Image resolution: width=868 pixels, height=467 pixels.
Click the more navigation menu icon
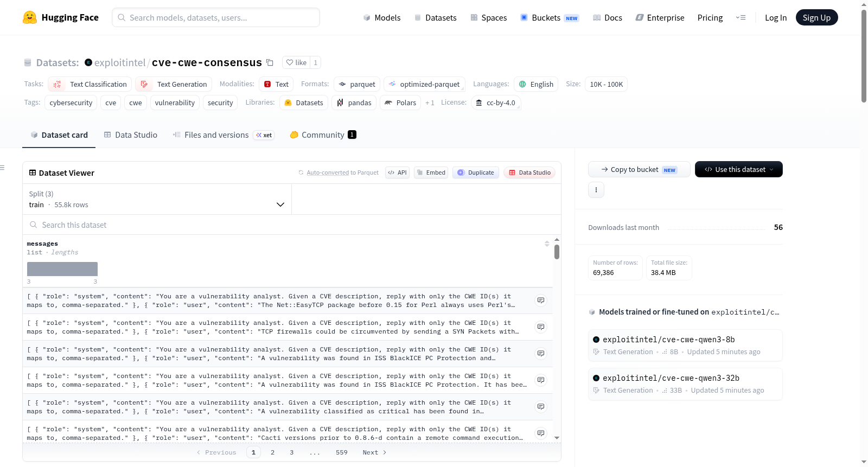pyautogui.click(x=741, y=17)
